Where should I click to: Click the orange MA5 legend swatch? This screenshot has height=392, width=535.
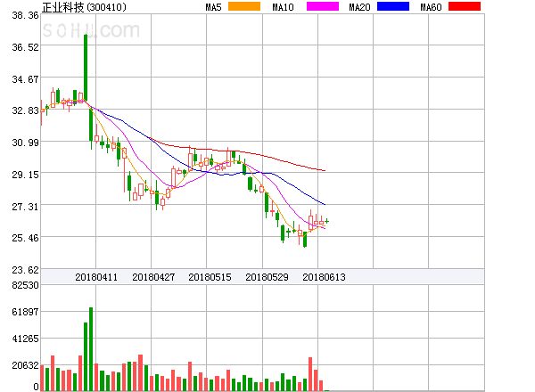point(244,6)
